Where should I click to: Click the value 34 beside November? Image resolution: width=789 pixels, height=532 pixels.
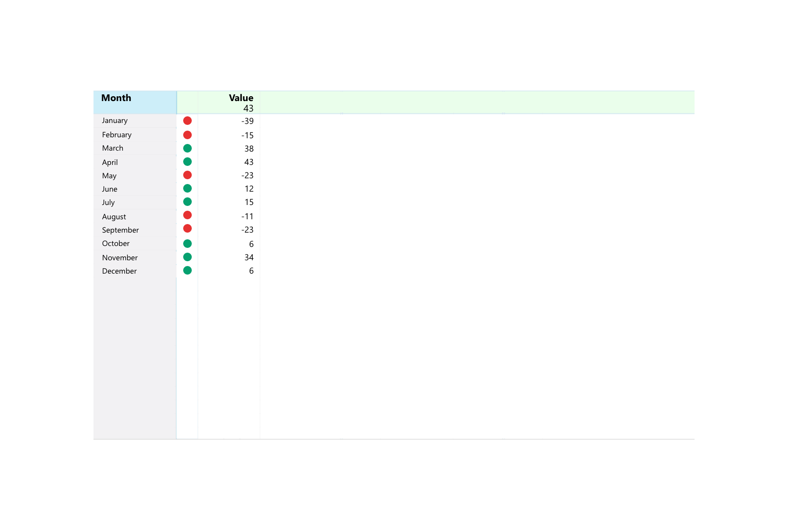point(249,257)
